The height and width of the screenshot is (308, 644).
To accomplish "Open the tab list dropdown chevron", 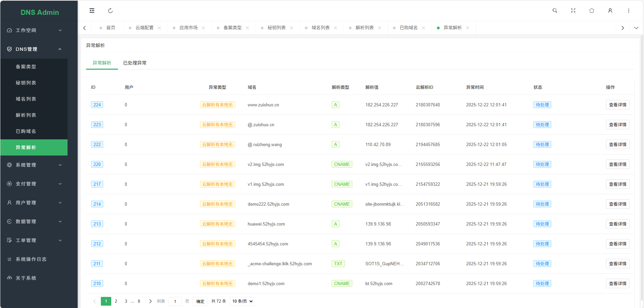I will [x=636, y=28].
